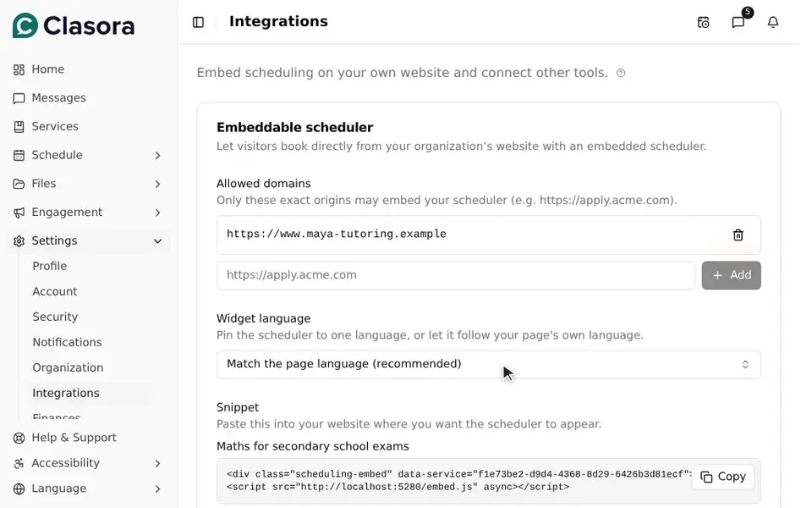812x508 pixels.
Task: Focus the allowed domain input field
Action: pos(456,275)
